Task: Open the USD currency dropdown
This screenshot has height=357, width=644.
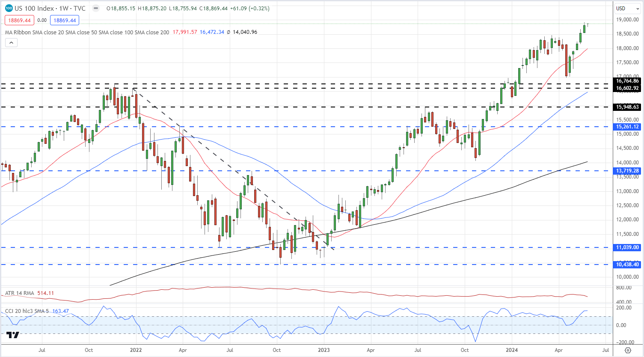Action: click(628, 8)
